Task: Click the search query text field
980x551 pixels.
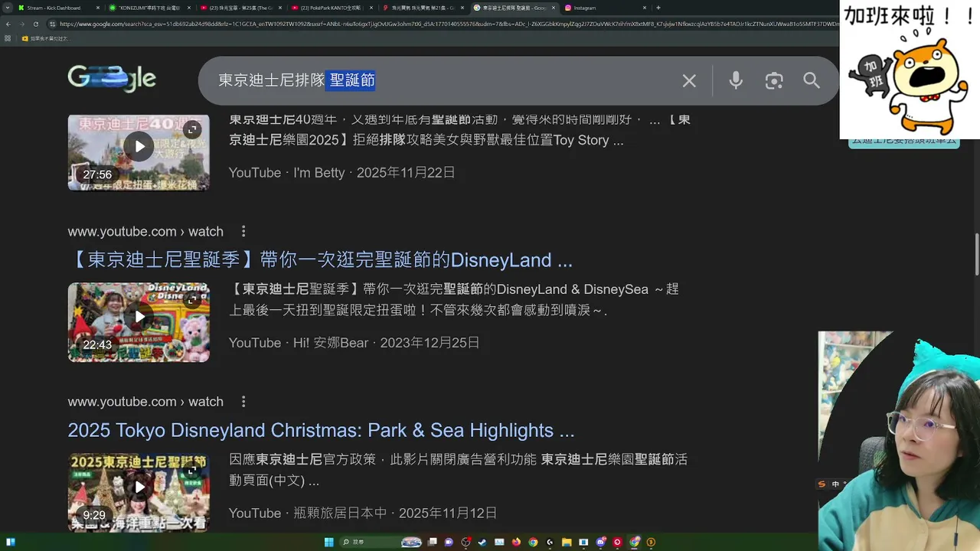Action: [444, 80]
